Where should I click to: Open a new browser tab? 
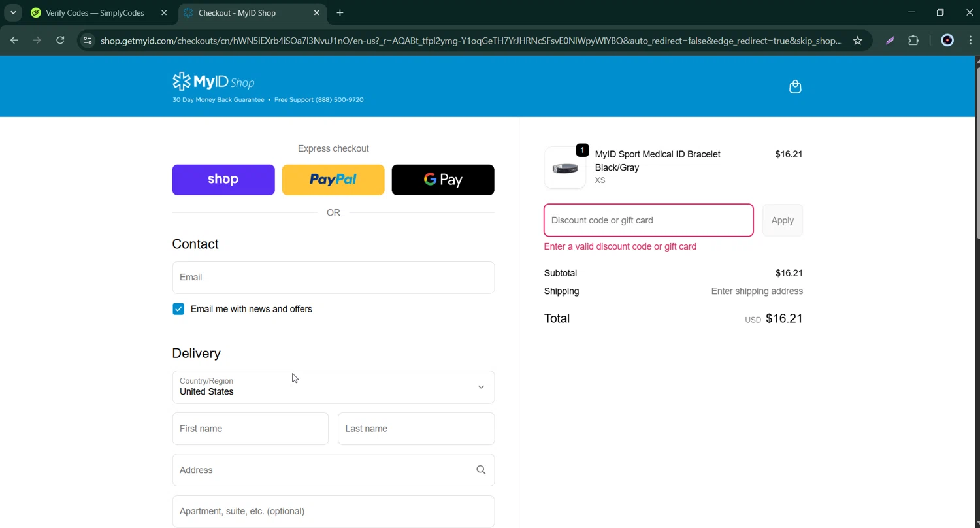(x=340, y=12)
